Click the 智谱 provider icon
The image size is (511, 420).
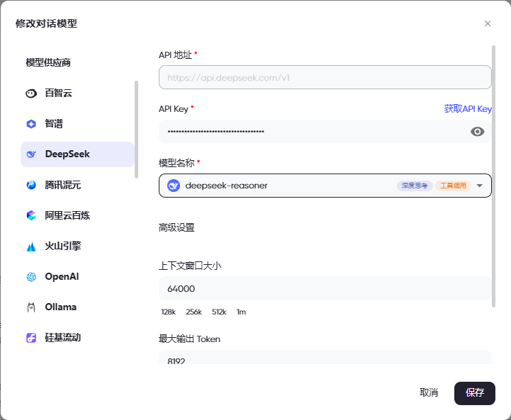pos(31,124)
